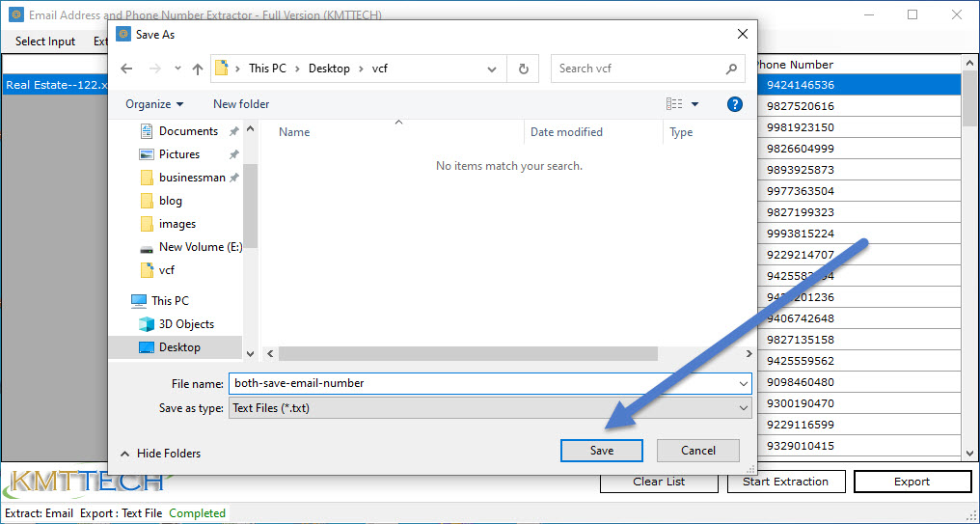The image size is (980, 524).
Task: Change view layout icon
Action: pos(673,104)
